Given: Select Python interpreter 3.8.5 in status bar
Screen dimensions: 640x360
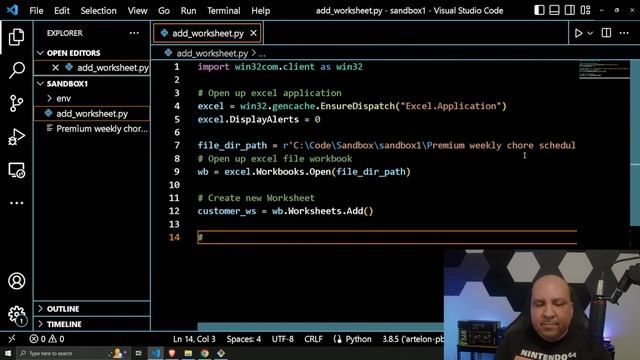Looking at the screenshot, I should point(412,339).
